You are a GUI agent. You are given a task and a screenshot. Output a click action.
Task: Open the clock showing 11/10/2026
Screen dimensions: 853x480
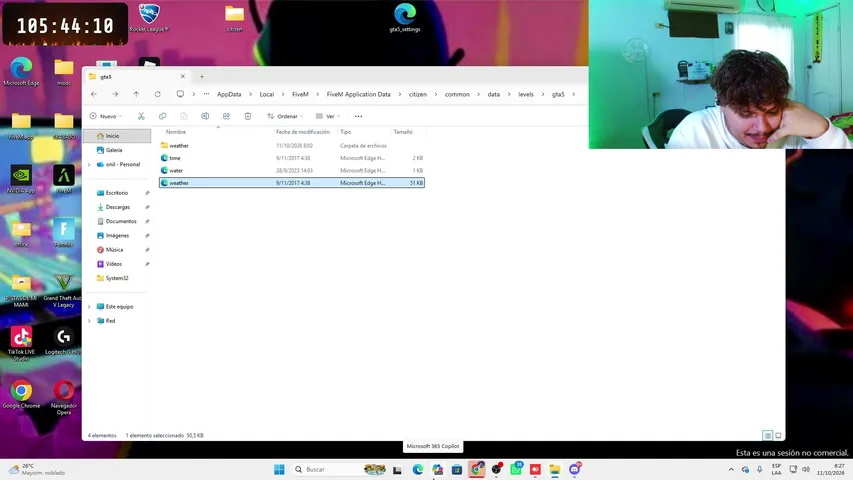pyautogui.click(x=830, y=469)
